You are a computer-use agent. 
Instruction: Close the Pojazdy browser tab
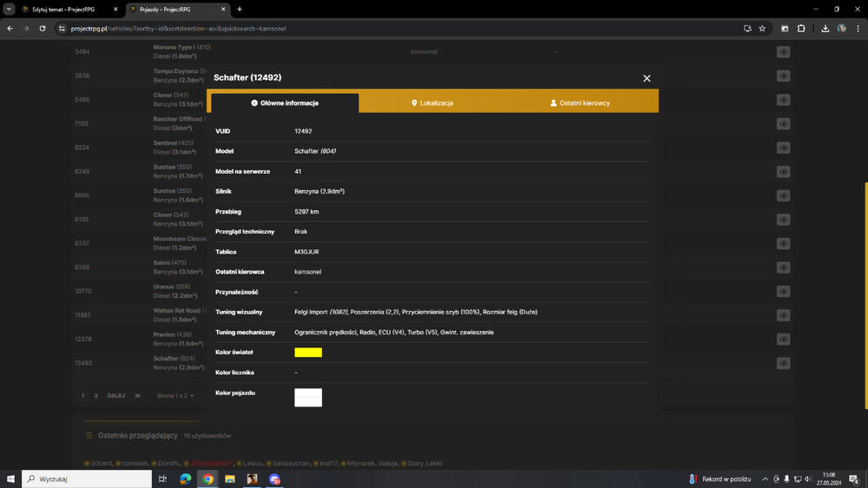(223, 10)
